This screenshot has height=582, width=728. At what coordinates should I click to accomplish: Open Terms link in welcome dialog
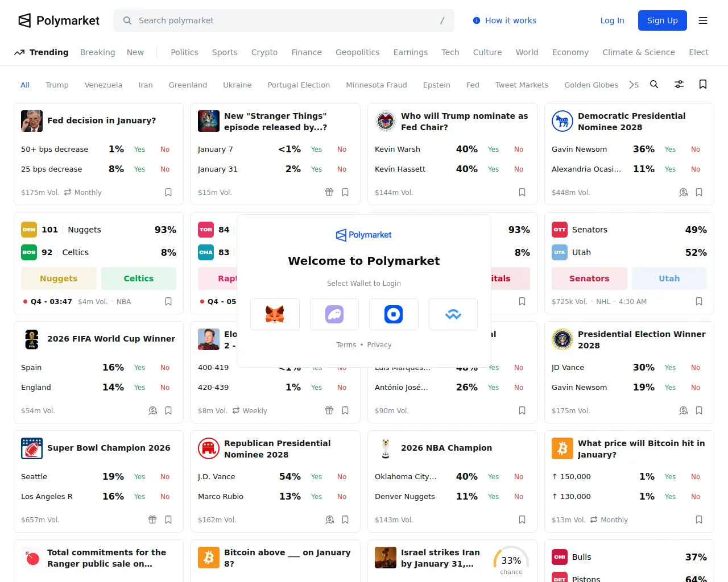(x=346, y=345)
